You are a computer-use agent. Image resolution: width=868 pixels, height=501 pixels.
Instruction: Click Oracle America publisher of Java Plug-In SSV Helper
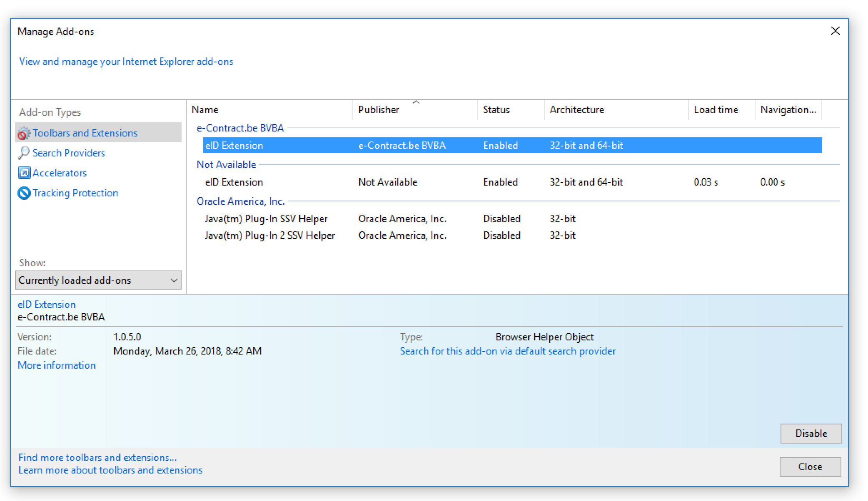coord(402,218)
